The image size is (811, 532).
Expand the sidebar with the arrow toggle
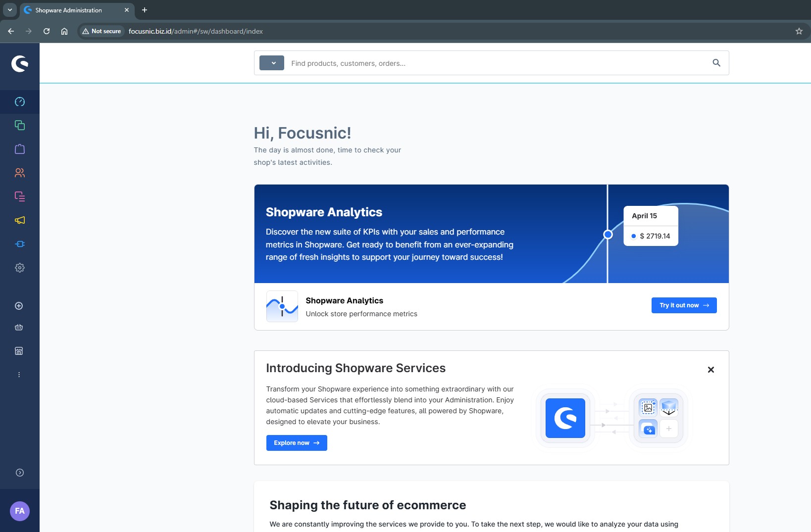point(20,473)
